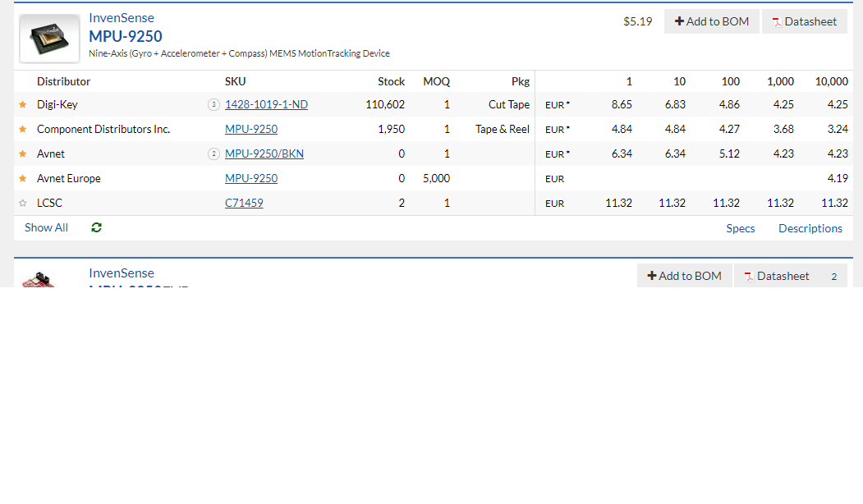Screen dimensions: 863x504
Task: Open the second listing's InvenSense link
Action: pyautogui.click(x=122, y=273)
